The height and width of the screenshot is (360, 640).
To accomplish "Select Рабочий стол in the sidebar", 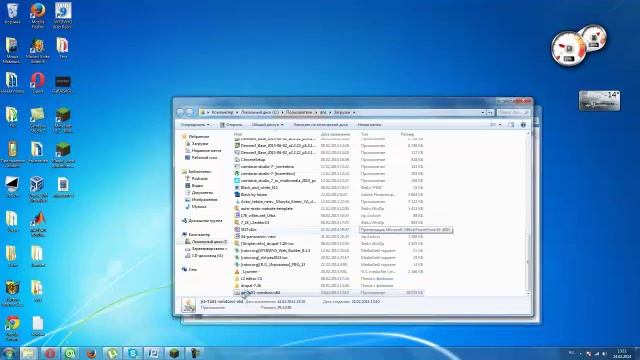I will coord(201,158).
